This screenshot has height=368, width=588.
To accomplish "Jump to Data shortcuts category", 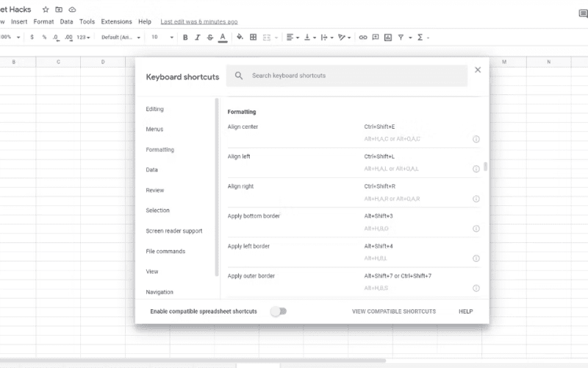I will click(x=151, y=170).
